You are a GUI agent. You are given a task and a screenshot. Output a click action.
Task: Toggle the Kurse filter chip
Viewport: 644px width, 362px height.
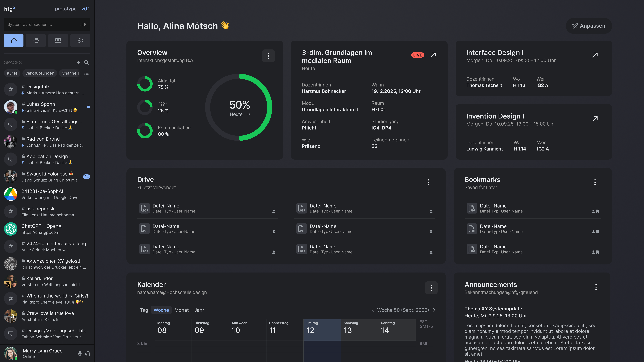click(12, 73)
